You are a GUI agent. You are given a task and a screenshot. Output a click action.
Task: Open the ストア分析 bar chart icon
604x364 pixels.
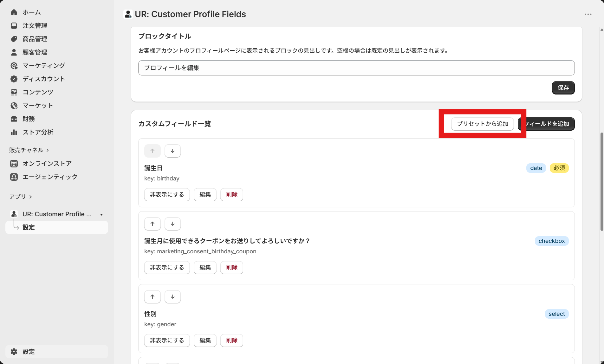tap(14, 132)
